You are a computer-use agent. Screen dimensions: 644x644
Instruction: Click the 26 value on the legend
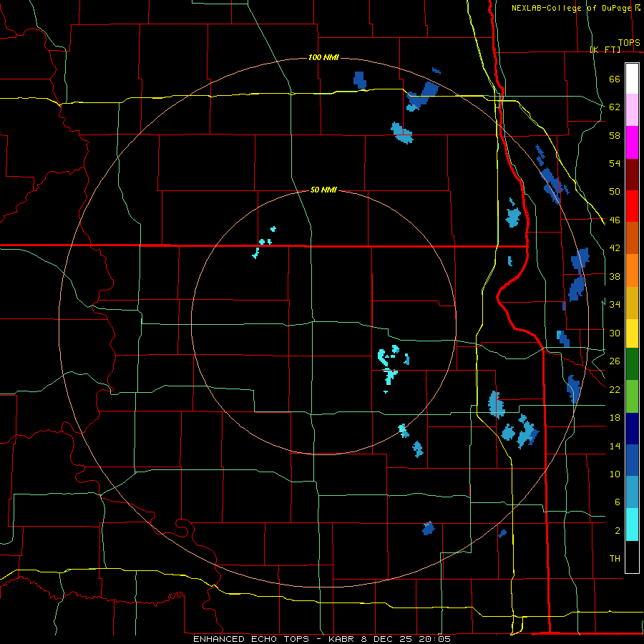click(615, 361)
